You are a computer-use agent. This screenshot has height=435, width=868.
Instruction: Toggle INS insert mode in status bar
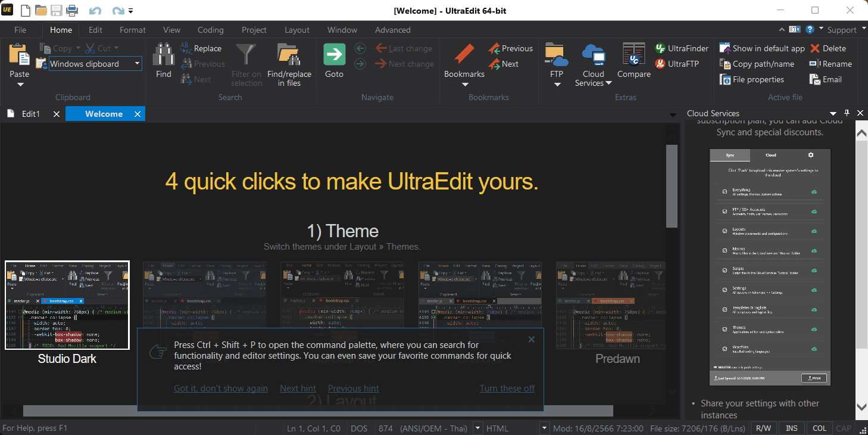click(x=792, y=428)
